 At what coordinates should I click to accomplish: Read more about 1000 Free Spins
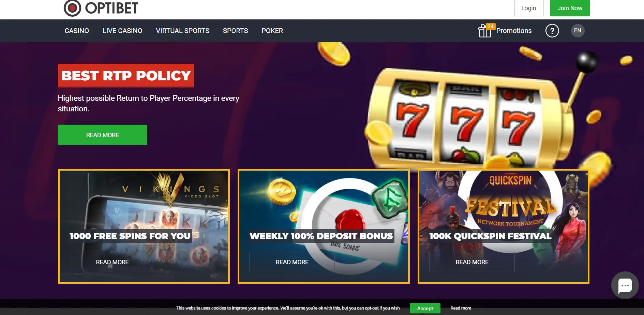[x=112, y=262]
